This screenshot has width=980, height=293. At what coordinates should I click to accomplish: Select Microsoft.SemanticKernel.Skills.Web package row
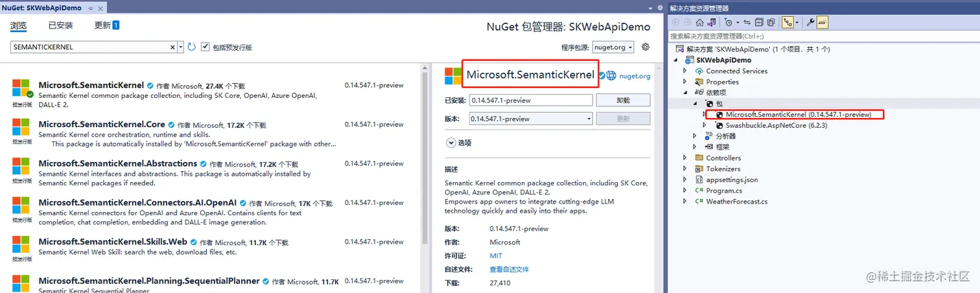click(x=212, y=250)
